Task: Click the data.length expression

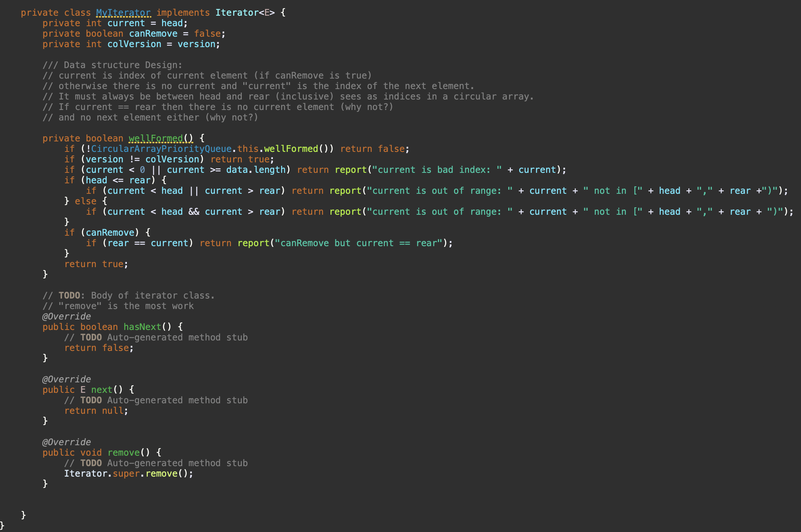Action: 256,170
